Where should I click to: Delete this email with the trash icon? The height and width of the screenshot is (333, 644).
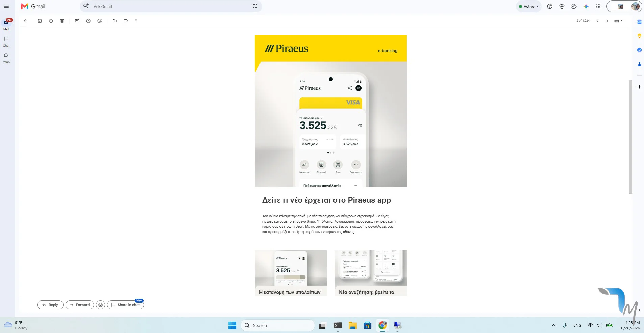62,21
